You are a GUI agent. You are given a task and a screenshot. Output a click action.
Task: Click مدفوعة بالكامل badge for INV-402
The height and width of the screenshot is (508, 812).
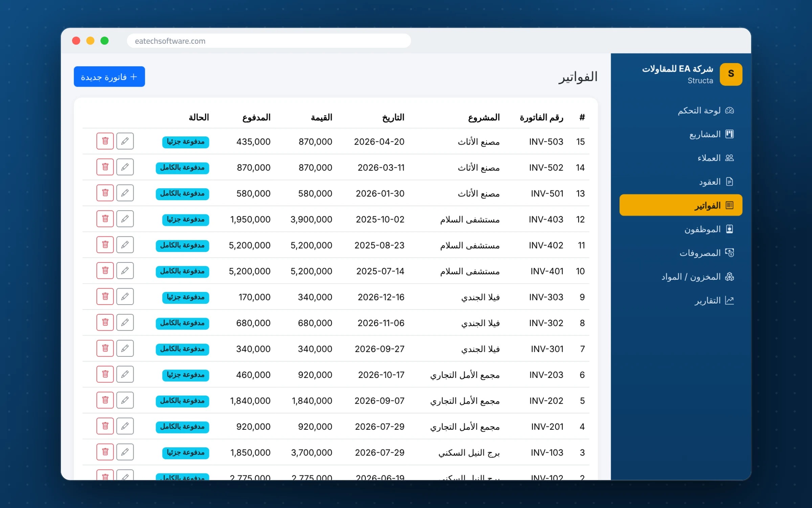pyautogui.click(x=182, y=246)
